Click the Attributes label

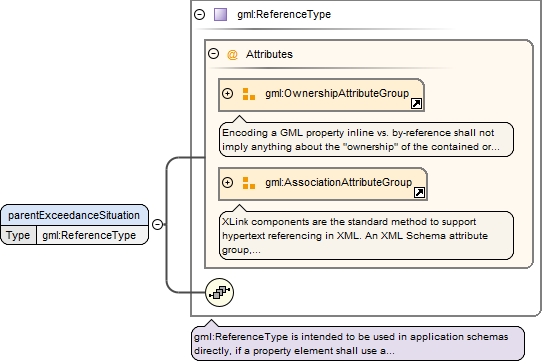[269, 54]
